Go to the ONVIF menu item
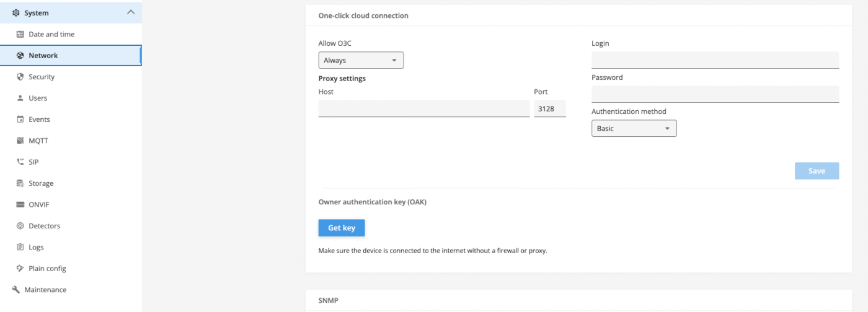 [x=39, y=205]
